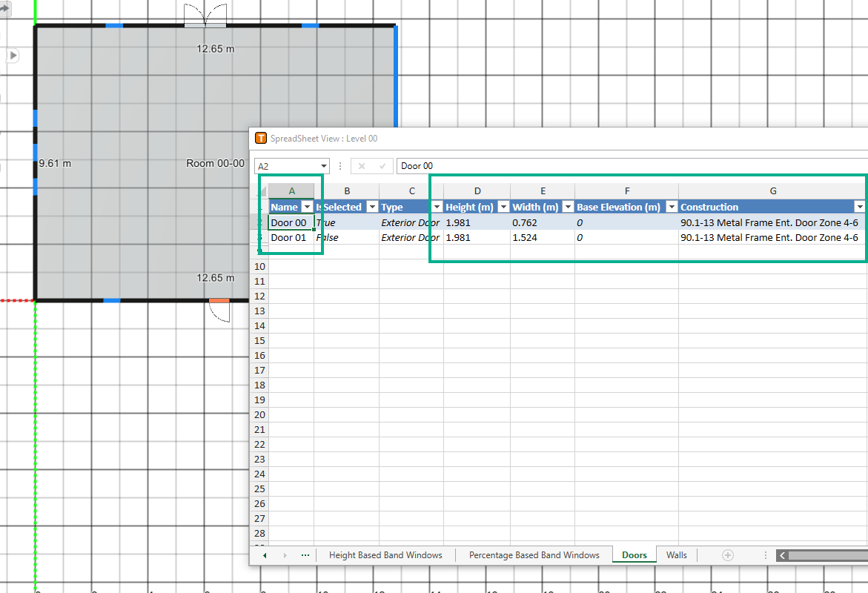Open the A2 cell reference dropdown
Viewport: 868px width, 593px height.
point(324,165)
